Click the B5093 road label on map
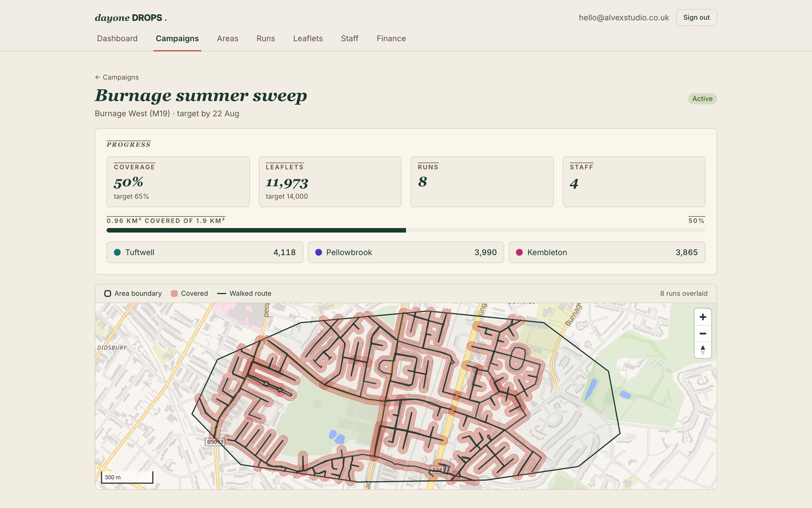 215,442
